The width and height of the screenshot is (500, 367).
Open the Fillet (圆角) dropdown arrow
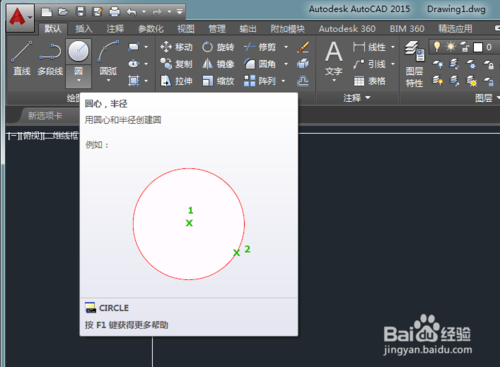(x=286, y=64)
